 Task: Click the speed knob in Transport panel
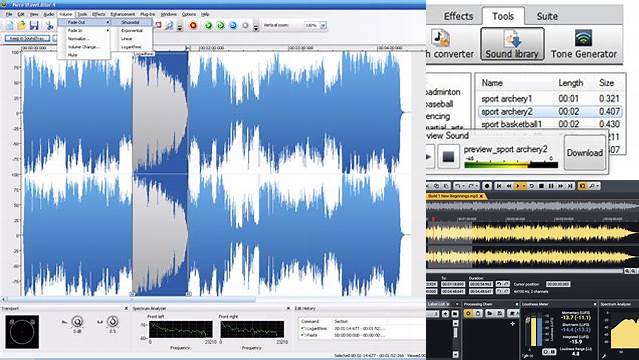click(112, 322)
